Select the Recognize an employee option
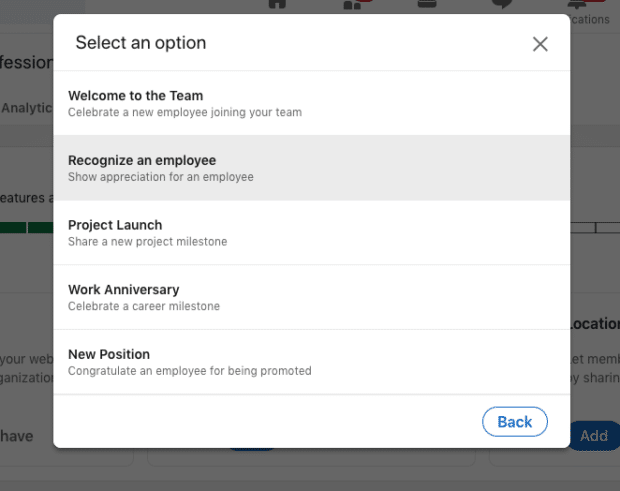620x491 pixels. pos(312,168)
